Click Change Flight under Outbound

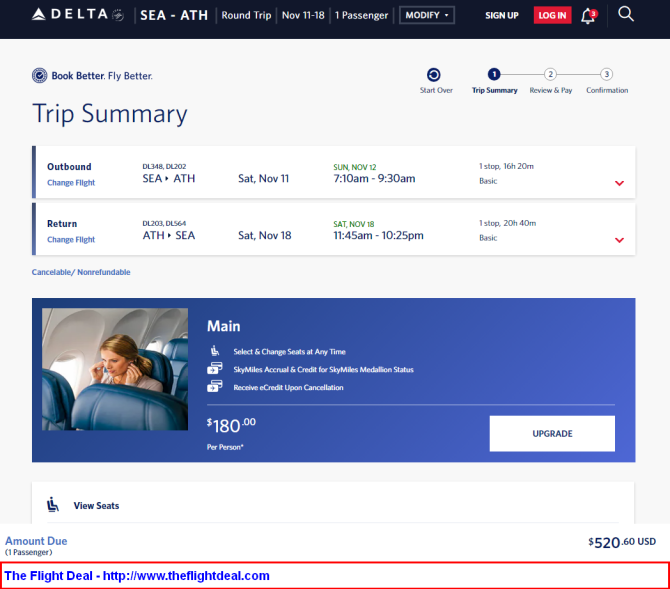[71, 183]
